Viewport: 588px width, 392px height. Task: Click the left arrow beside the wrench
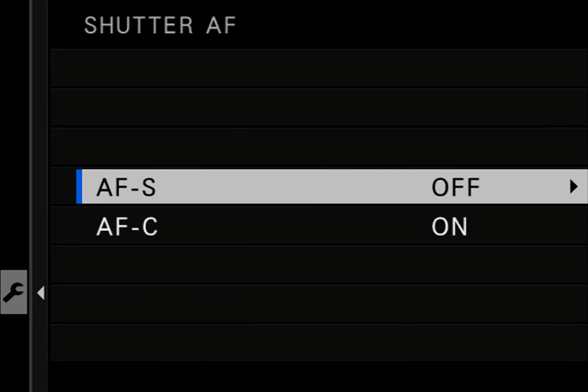tap(40, 293)
